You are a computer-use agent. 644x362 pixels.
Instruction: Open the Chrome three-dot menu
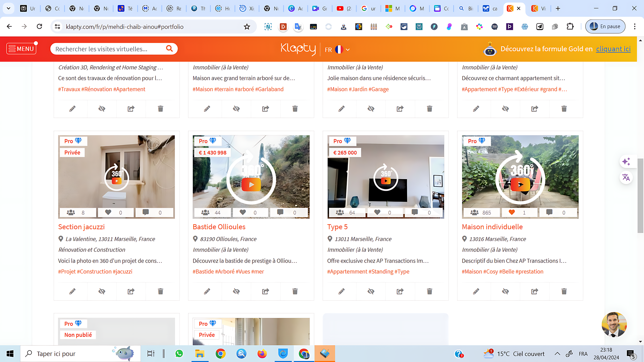point(634,27)
